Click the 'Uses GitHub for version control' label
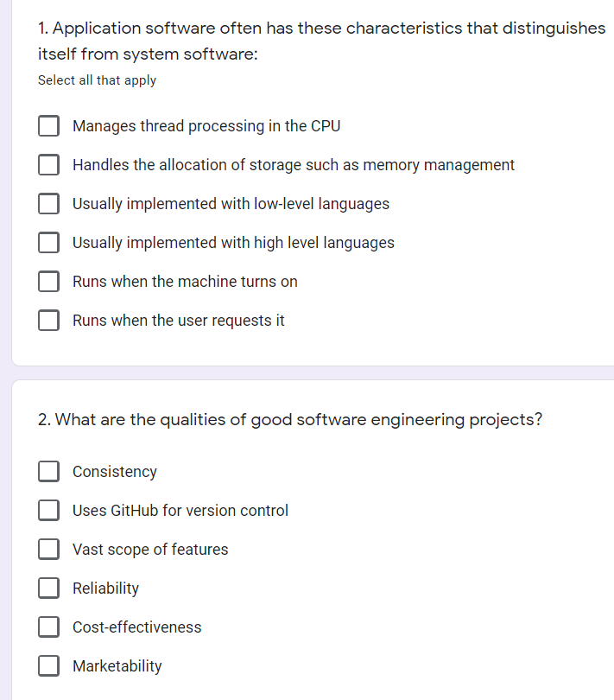This screenshot has height=700, width=614. click(x=180, y=510)
